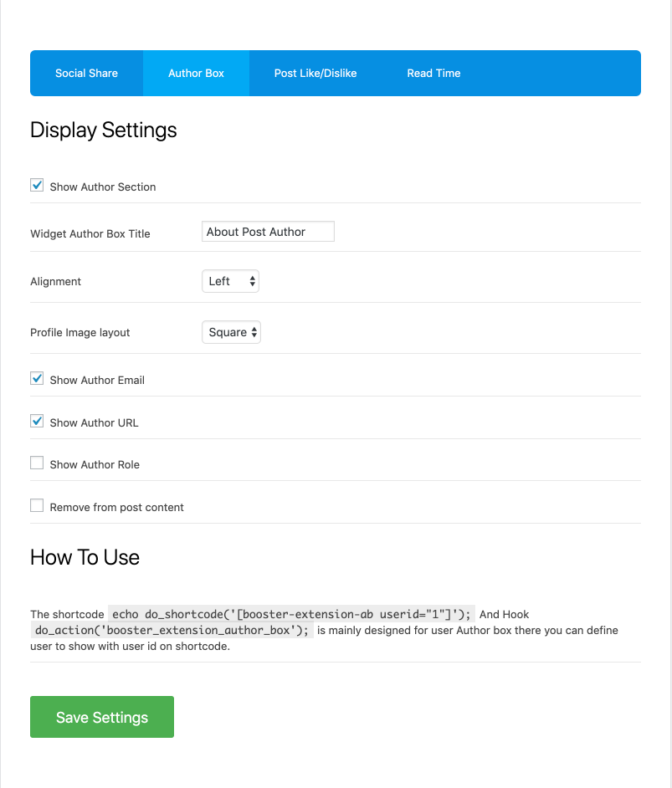Disable the Show Author Email checkbox
This screenshot has height=788, width=672.
tap(37, 379)
